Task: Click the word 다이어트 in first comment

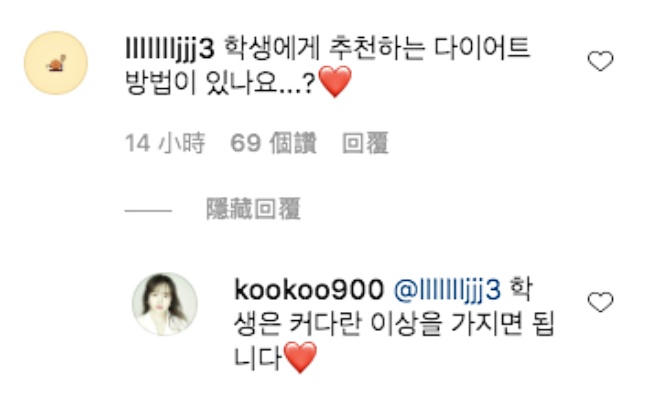Action: [482, 49]
